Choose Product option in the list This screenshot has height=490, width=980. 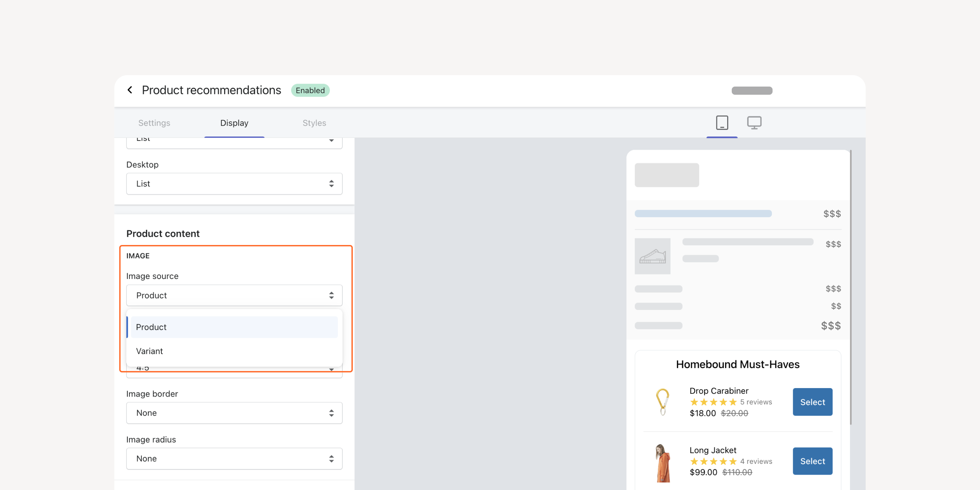point(234,327)
